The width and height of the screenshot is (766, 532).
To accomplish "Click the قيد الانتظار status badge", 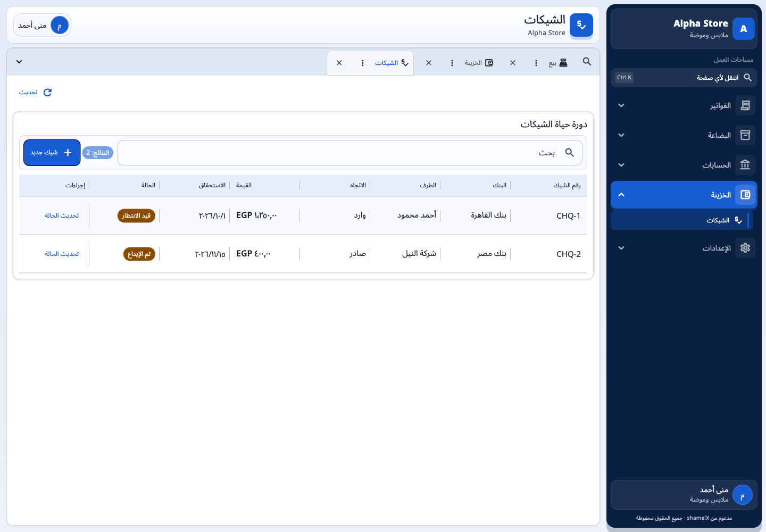I will pos(136,215).
